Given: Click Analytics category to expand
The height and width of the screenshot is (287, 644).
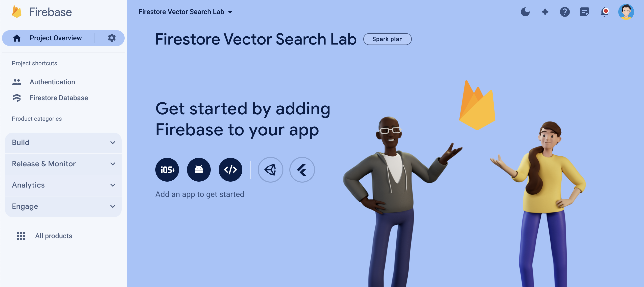Looking at the screenshot, I should click(64, 185).
